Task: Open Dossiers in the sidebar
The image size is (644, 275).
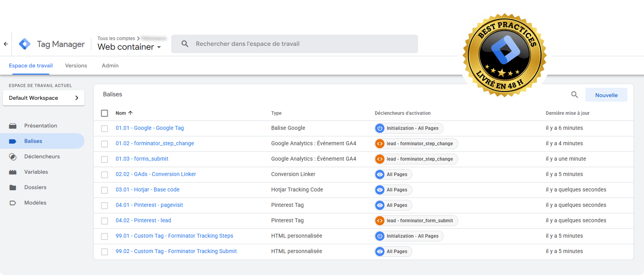Action: point(35,187)
